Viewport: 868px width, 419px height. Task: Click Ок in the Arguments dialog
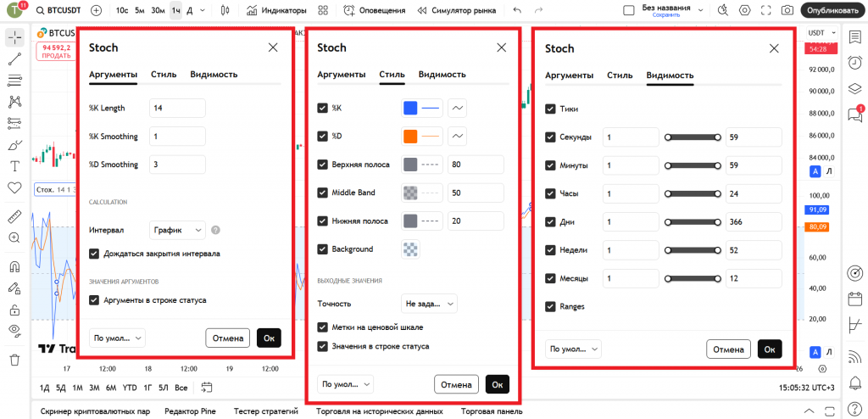[x=269, y=338]
